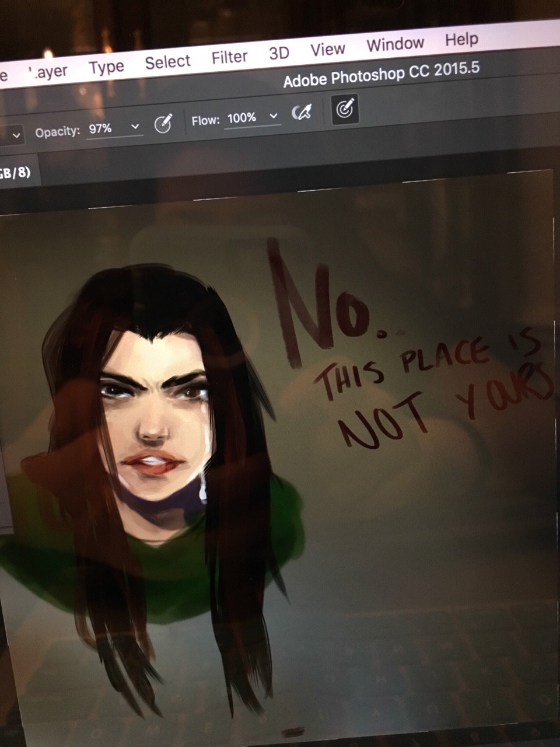Viewport: 560px width, 747px height.
Task: Open the Help menu
Action: [461, 39]
